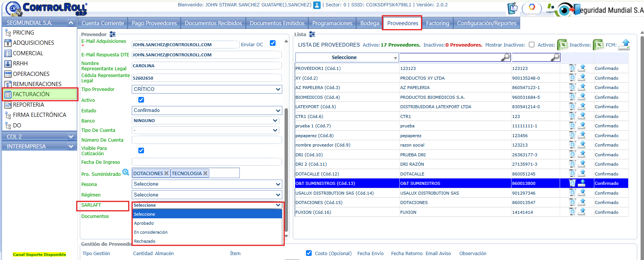This screenshot has width=644, height=260.
Task: Switch to the Factoring tab
Action: tap(437, 23)
